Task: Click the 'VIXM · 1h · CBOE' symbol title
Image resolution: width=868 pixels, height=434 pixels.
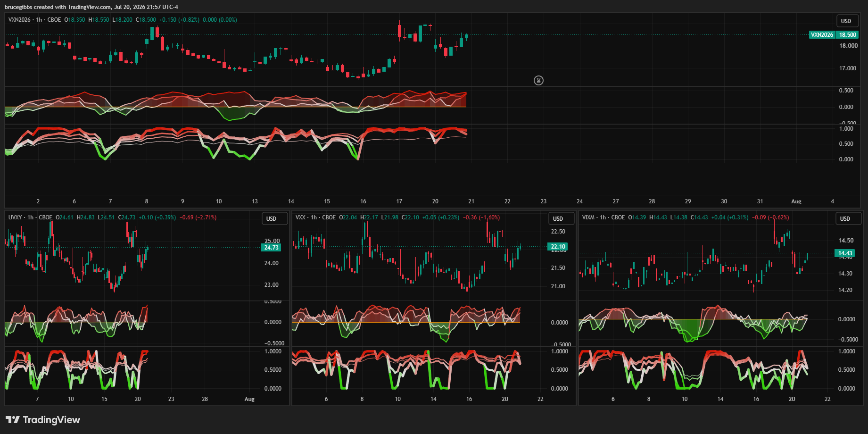Action: click(603, 217)
